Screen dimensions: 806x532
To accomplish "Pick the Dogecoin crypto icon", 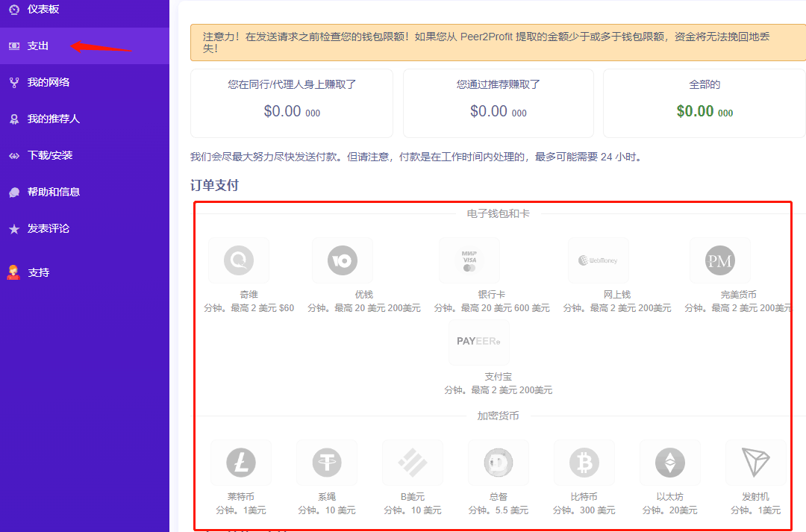I will 498,463.
